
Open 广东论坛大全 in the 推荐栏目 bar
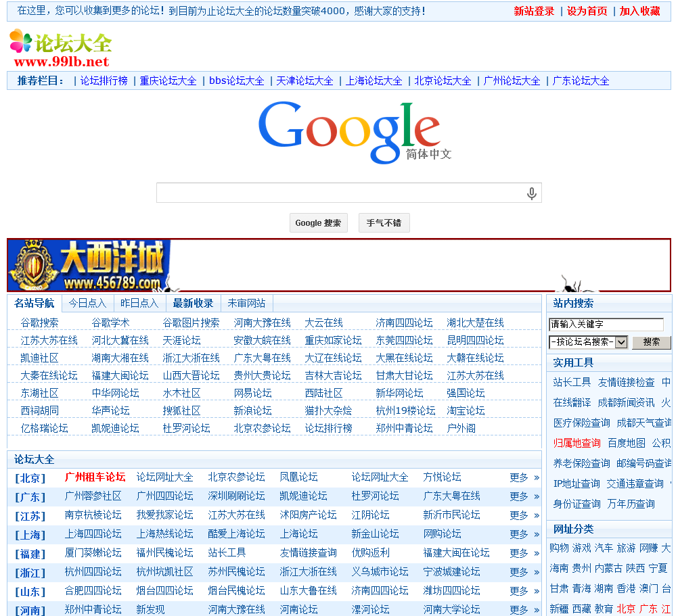(581, 80)
